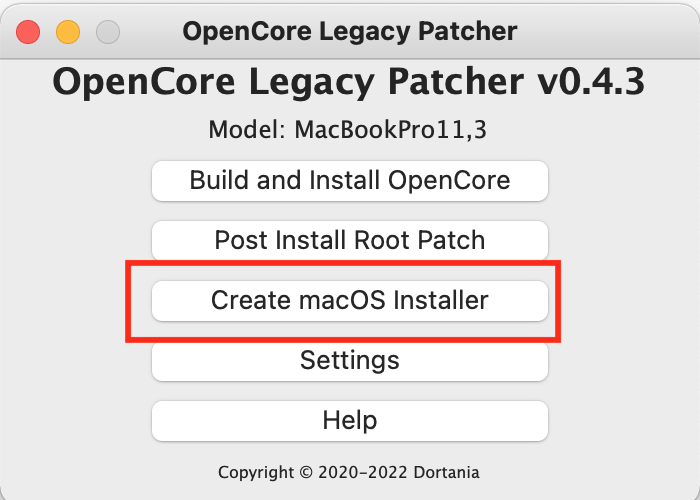The width and height of the screenshot is (700, 500).
Task: Click the Build and Install OpenCore button
Action: click(x=350, y=181)
